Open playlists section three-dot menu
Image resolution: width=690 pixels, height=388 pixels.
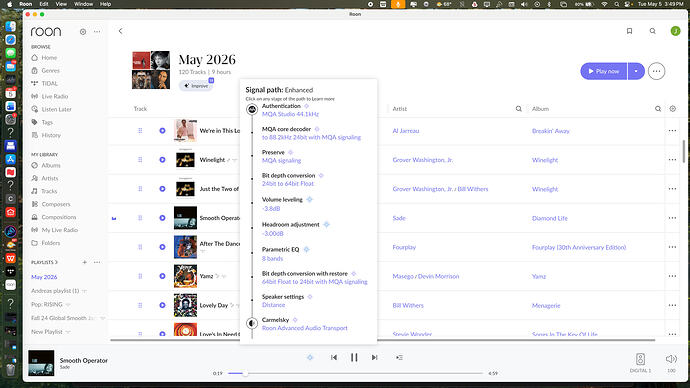[x=97, y=262]
